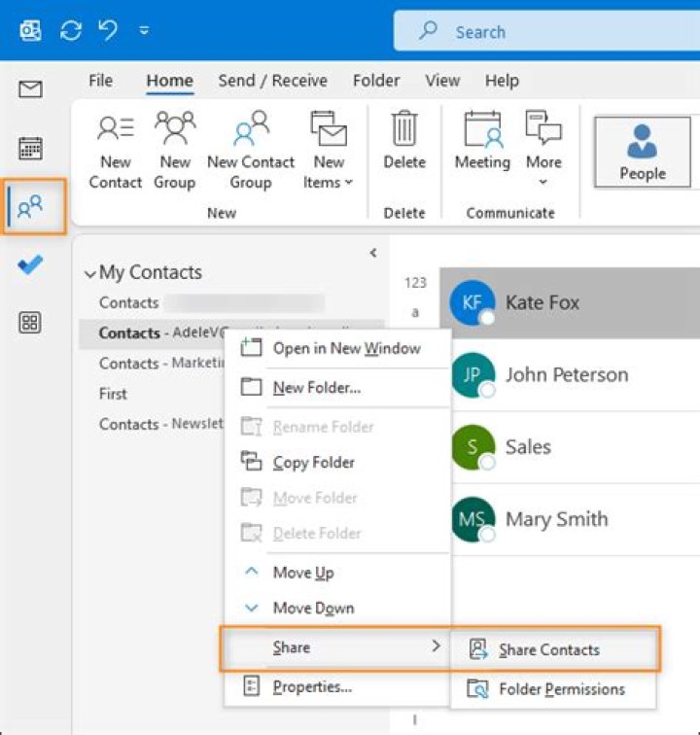Click in the Search box

coord(544,32)
